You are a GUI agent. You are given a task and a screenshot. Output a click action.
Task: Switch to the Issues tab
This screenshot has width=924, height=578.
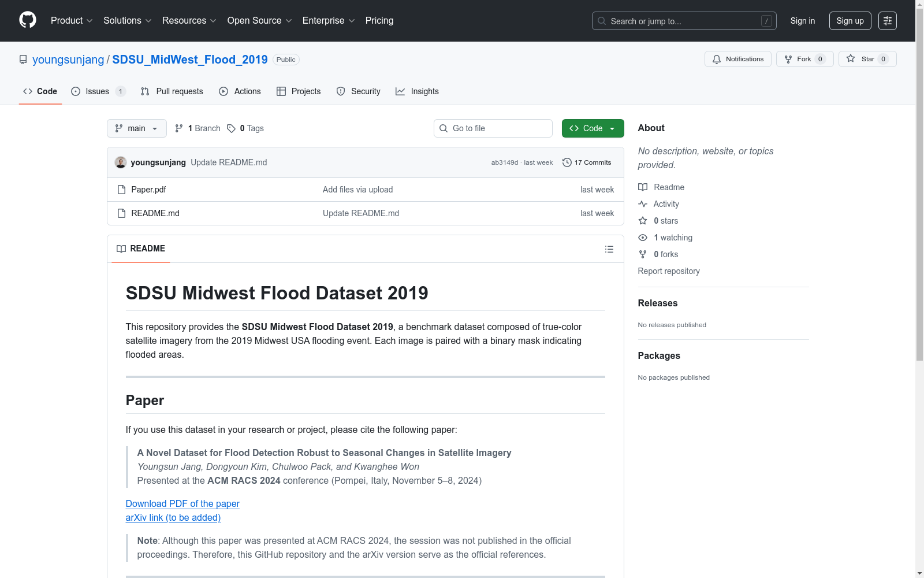(98, 91)
